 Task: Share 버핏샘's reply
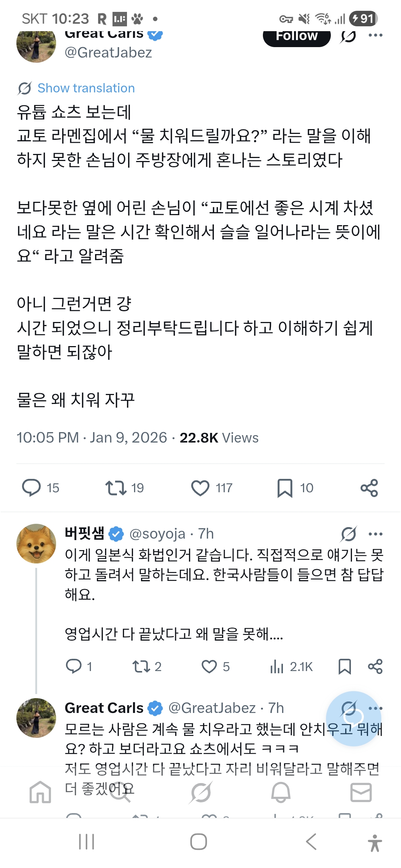tap(375, 667)
